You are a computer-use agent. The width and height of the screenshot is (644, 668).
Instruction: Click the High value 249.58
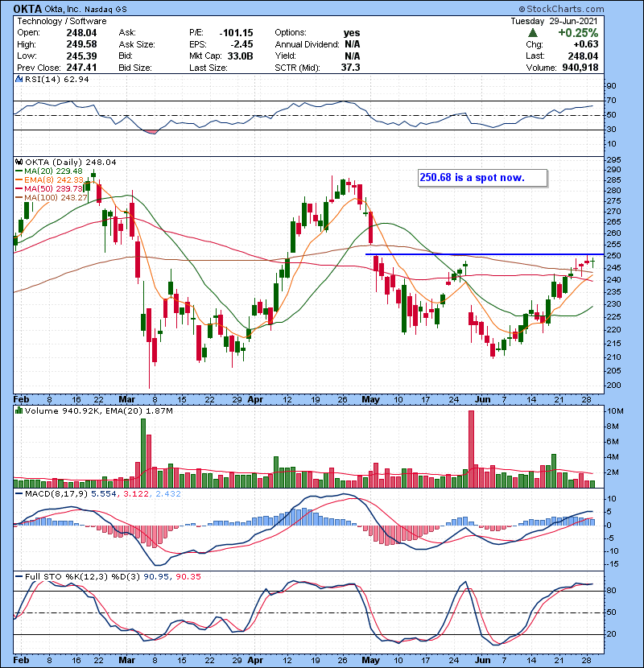(81, 44)
